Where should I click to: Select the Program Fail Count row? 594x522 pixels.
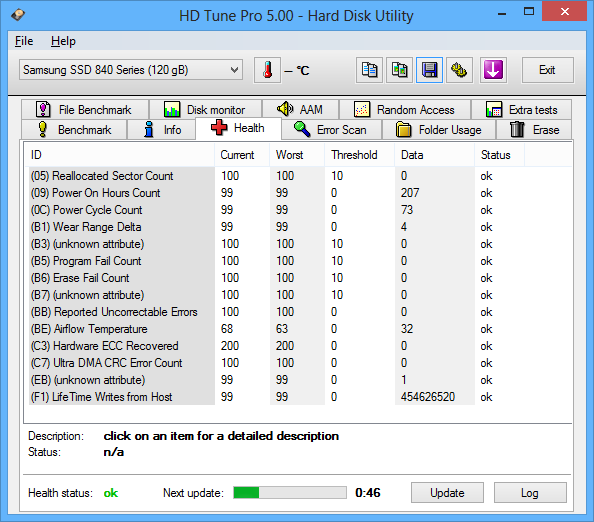(x=276, y=261)
